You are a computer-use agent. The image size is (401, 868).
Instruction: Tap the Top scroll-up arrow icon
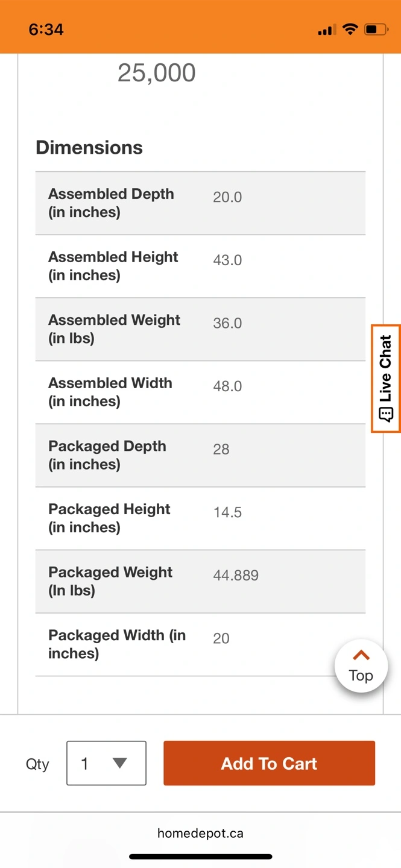[x=361, y=655]
